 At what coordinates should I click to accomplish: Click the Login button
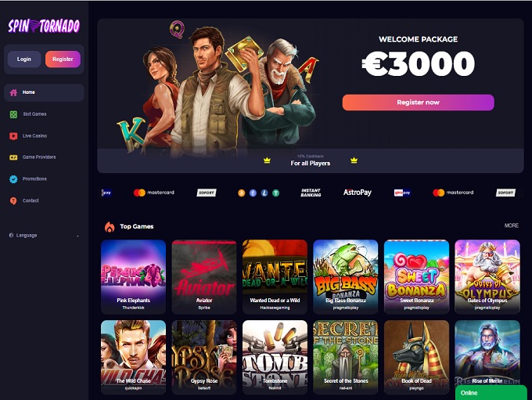24,59
